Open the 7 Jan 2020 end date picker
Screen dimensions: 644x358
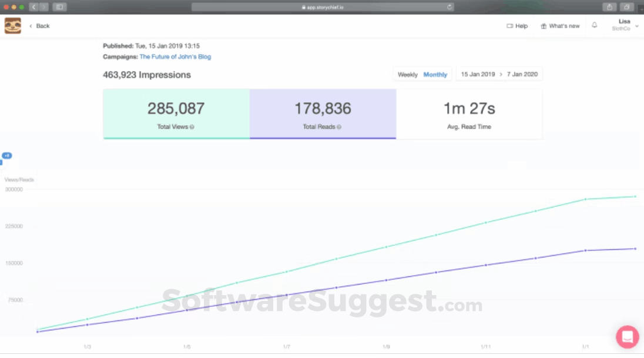coord(522,75)
